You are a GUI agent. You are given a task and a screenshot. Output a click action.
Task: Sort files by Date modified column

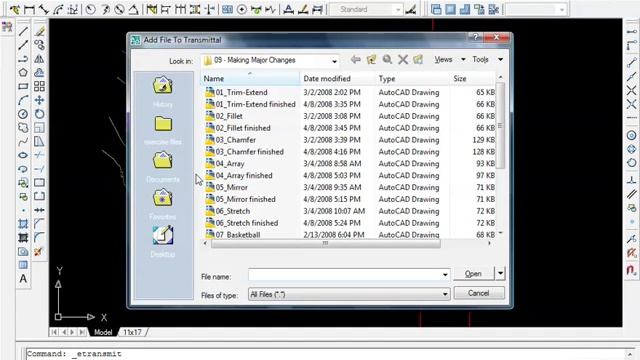pos(337,78)
